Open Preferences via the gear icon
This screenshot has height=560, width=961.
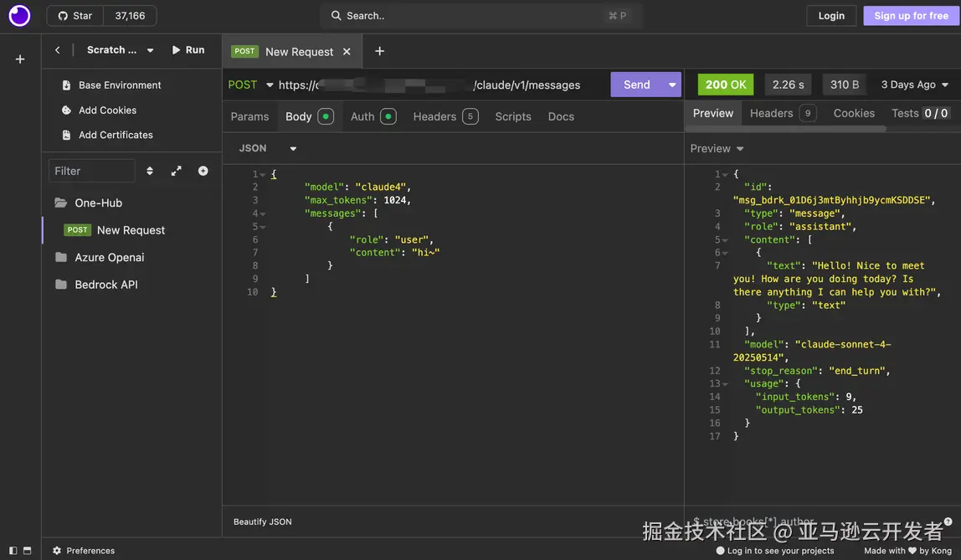[57, 551]
